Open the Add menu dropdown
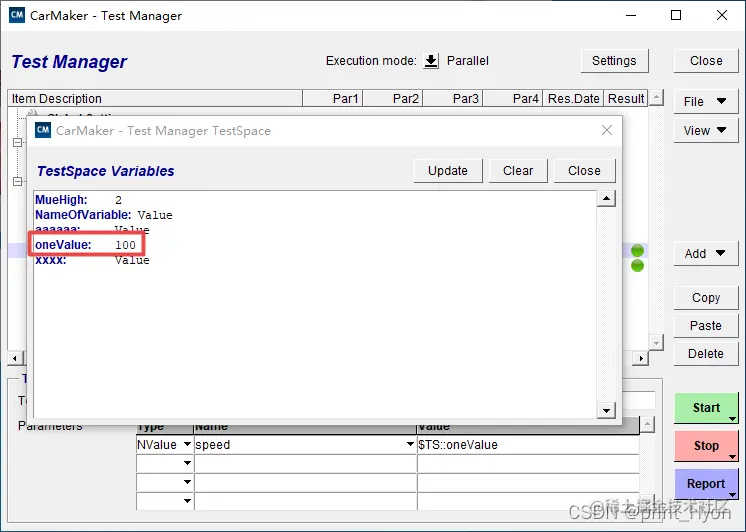This screenshot has height=532, width=746. [706, 254]
